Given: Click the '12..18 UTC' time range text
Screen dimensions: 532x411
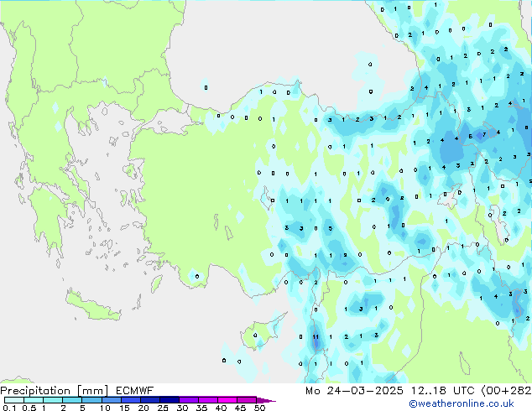Looking at the screenshot, I should tap(443, 391).
